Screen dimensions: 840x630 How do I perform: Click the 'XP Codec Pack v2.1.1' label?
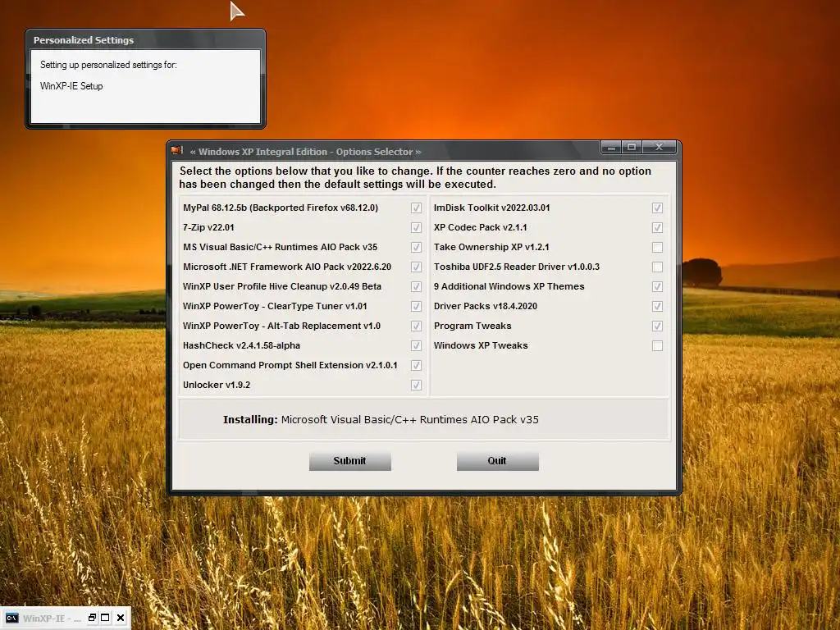(481, 228)
